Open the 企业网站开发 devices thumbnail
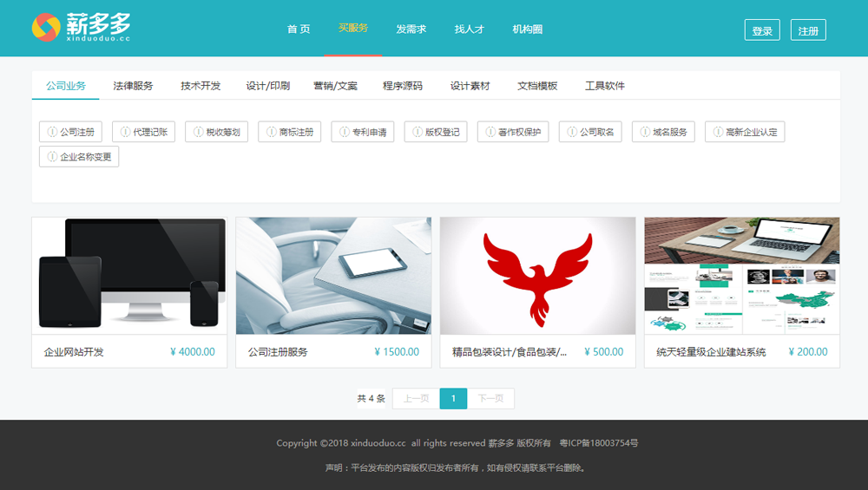Image resolution: width=868 pixels, height=490 pixels. 129,276
